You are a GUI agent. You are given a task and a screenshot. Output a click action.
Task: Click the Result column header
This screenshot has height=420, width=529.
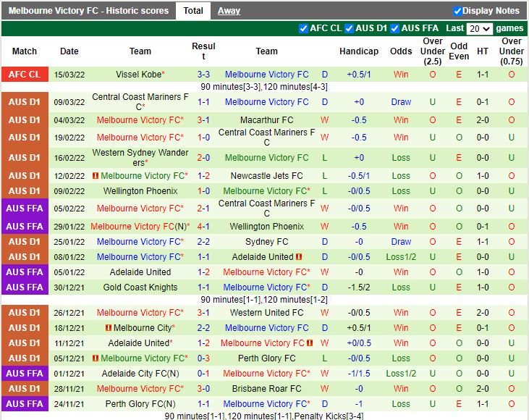203,51
